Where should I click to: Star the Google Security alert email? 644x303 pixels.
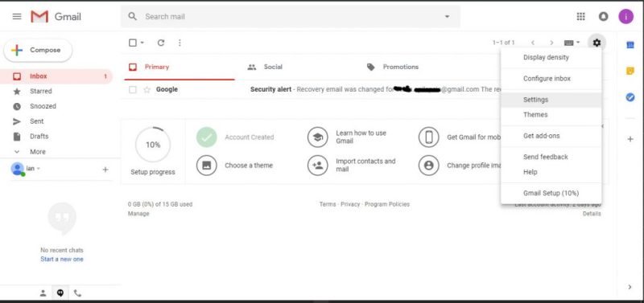point(147,89)
